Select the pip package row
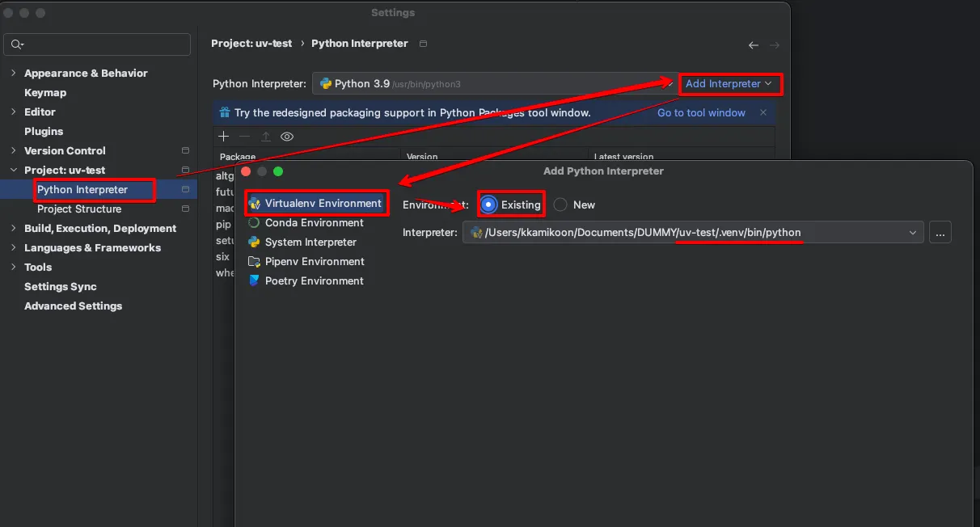The height and width of the screenshot is (527, 980). [224, 224]
